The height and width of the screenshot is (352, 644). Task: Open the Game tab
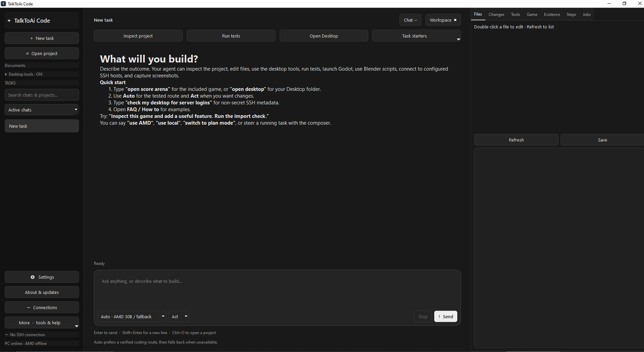tap(532, 14)
